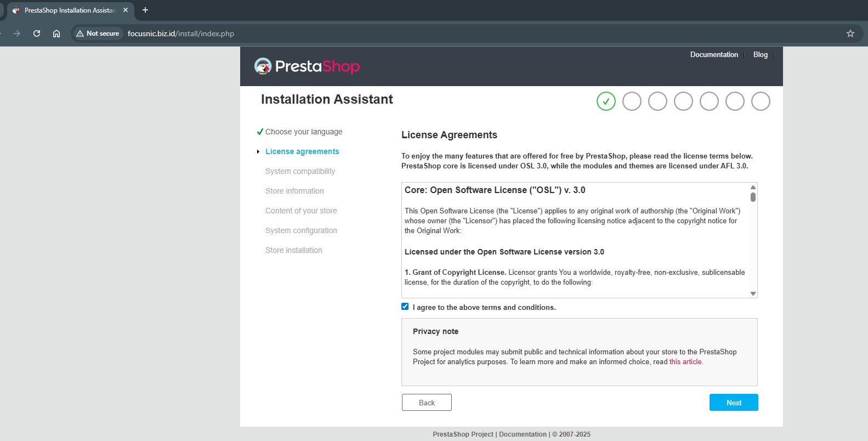The width and height of the screenshot is (868, 441).
Task: Click the completed green checkmark step circle
Action: tap(606, 101)
